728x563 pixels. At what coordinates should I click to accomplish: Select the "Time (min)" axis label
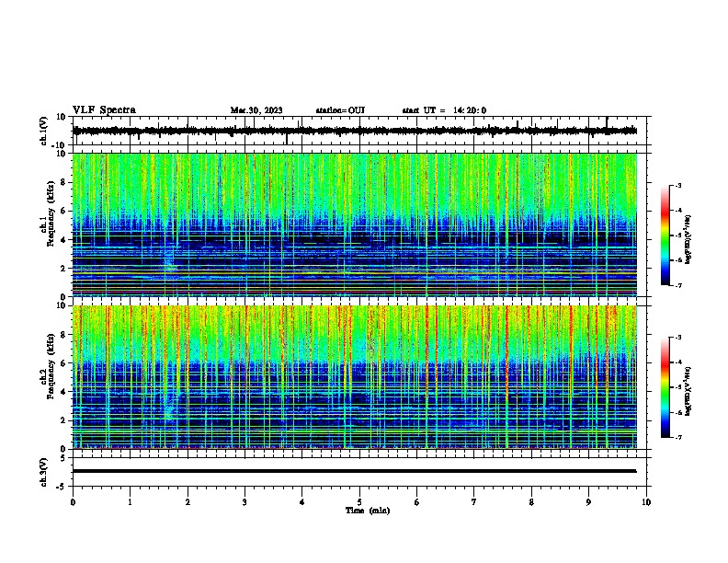[368, 511]
